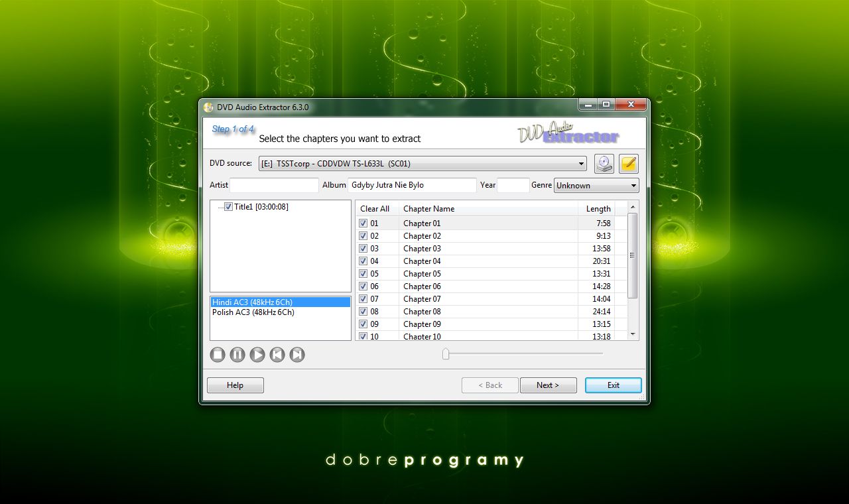The height and width of the screenshot is (504, 849).
Task: Click the Artist input field
Action: click(x=275, y=185)
